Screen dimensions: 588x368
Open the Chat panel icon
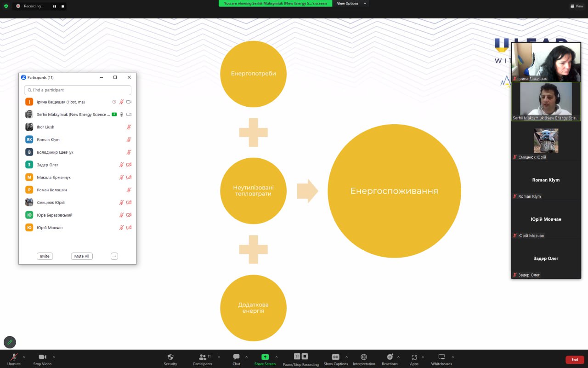[x=236, y=357]
